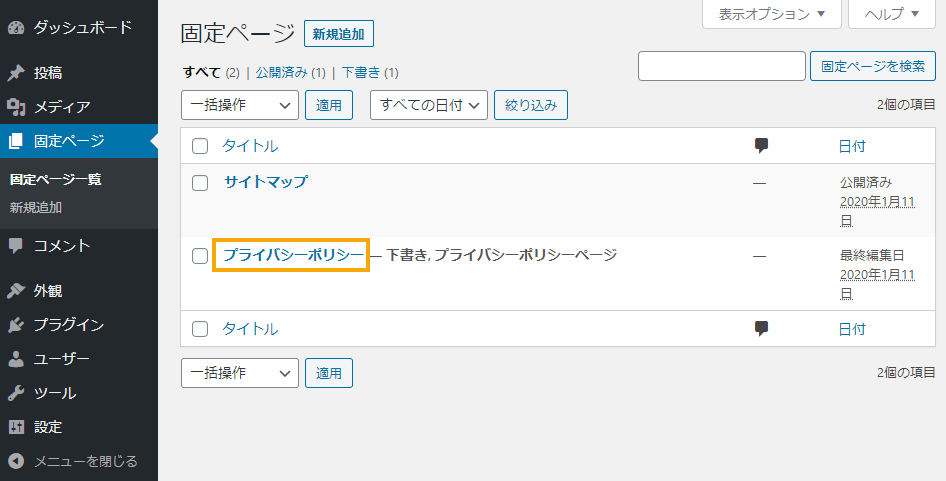The image size is (946, 481).
Task: Filter by 公開済み pages
Action: tap(282, 73)
